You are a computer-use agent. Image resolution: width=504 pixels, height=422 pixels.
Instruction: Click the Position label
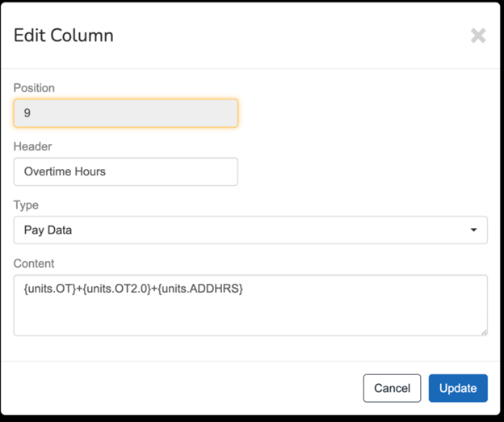(x=35, y=88)
